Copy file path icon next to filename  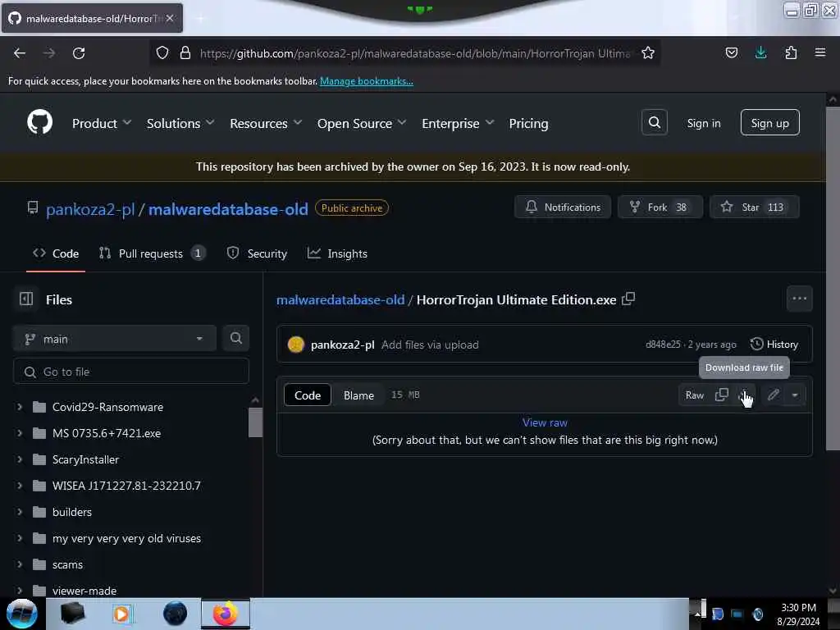coord(628,299)
